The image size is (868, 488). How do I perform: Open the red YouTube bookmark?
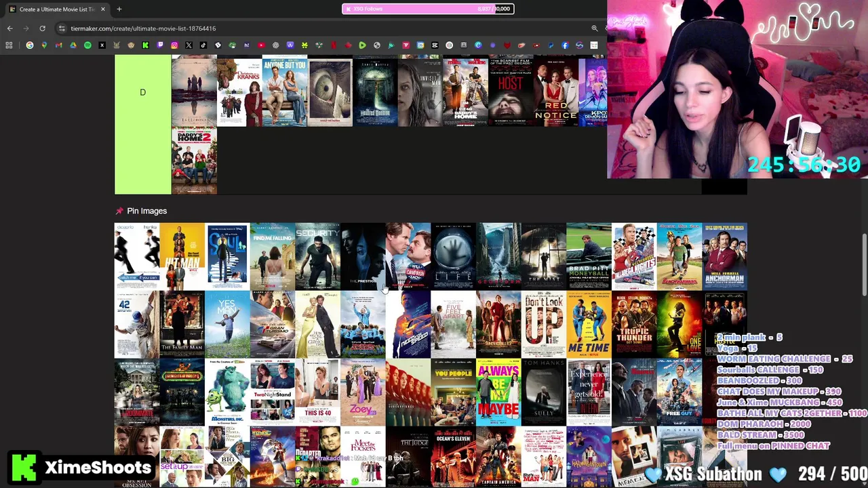[261, 45]
